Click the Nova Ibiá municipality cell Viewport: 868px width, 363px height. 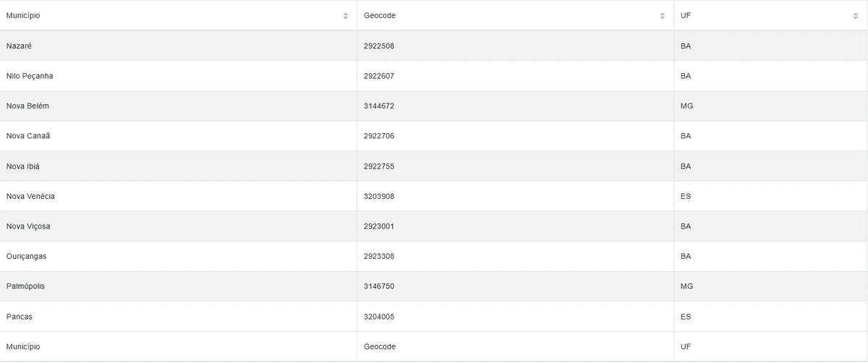pos(23,166)
